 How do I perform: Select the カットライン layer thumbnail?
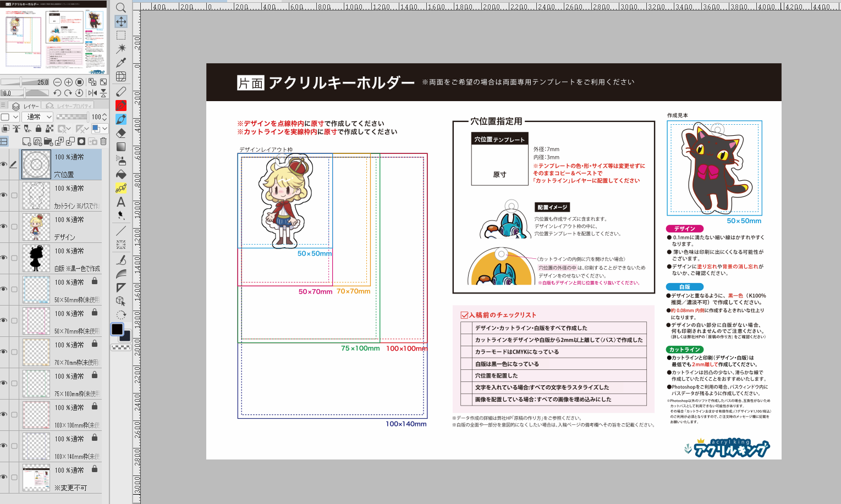pos(36,196)
